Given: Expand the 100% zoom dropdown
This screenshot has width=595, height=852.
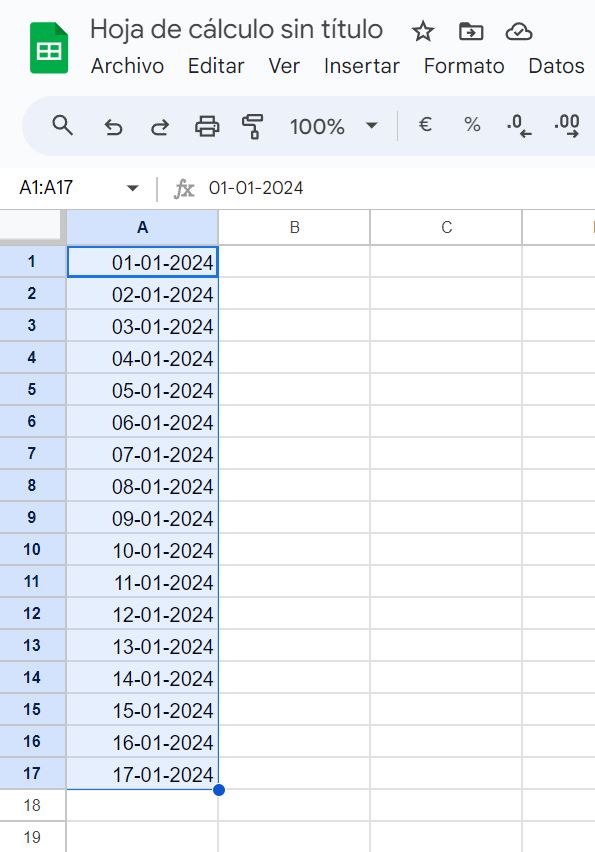Looking at the screenshot, I should (372, 126).
